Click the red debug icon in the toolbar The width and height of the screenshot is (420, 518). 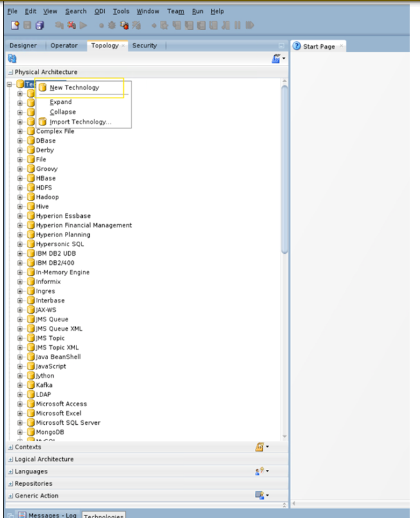click(124, 25)
